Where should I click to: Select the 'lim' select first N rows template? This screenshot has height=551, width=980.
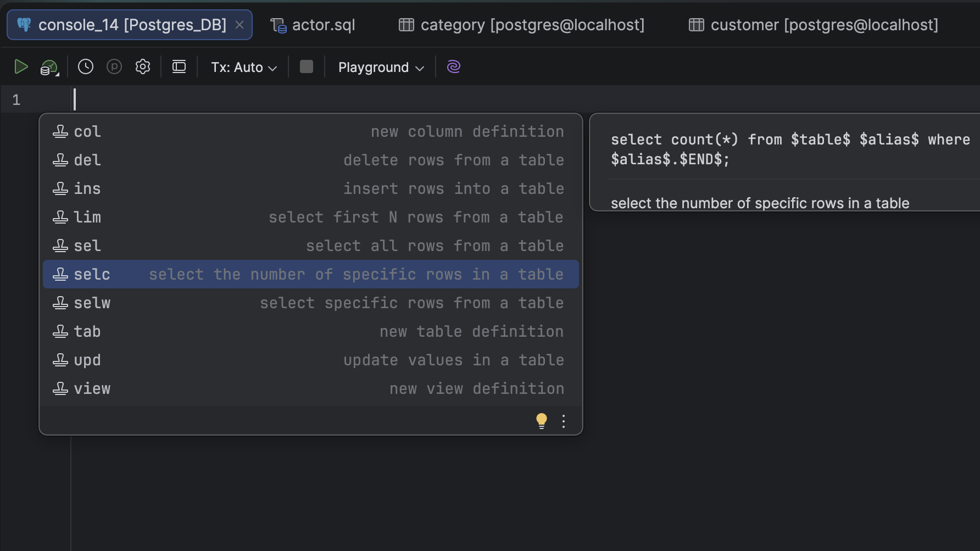click(311, 218)
